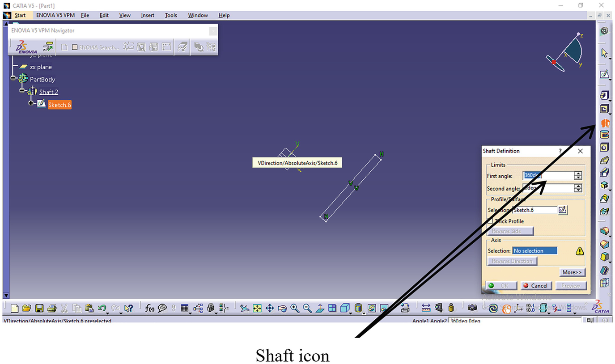This screenshot has width=615, height=364.
Task: Click the 3D compass in the viewport
Action: tap(565, 51)
